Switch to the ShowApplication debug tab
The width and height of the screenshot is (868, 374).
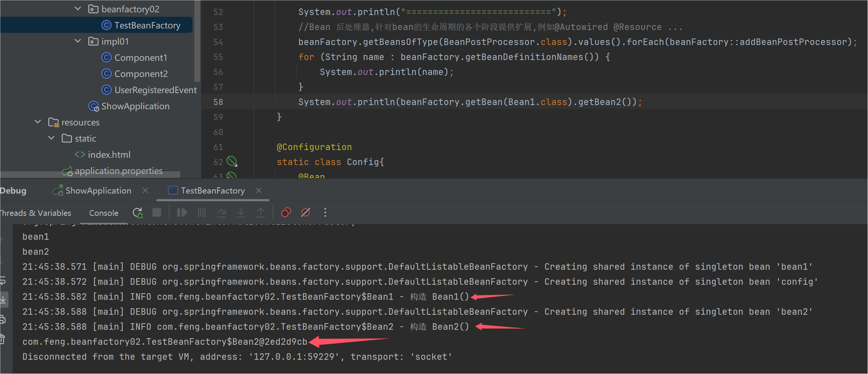[92, 190]
